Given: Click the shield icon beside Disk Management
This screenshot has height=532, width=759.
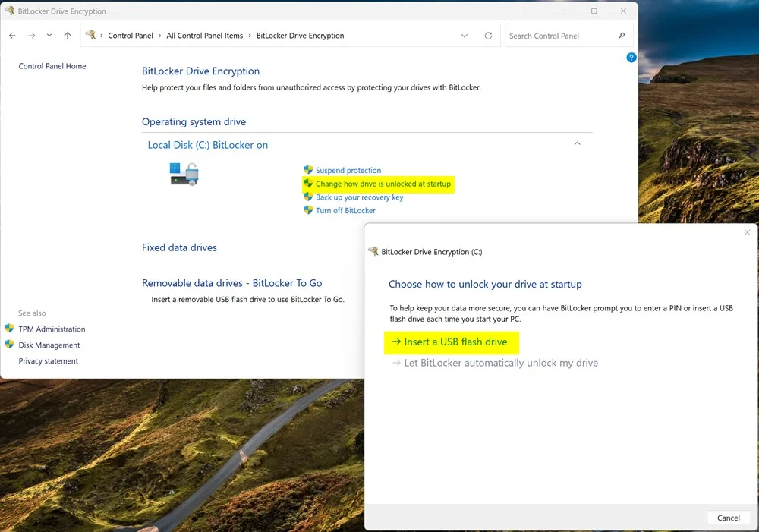Looking at the screenshot, I should coord(9,345).
